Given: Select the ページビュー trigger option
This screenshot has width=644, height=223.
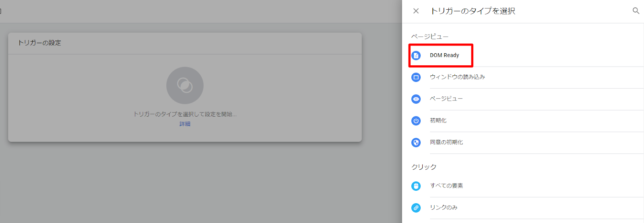Looking at the screenshot, I should tap(446, 99).
